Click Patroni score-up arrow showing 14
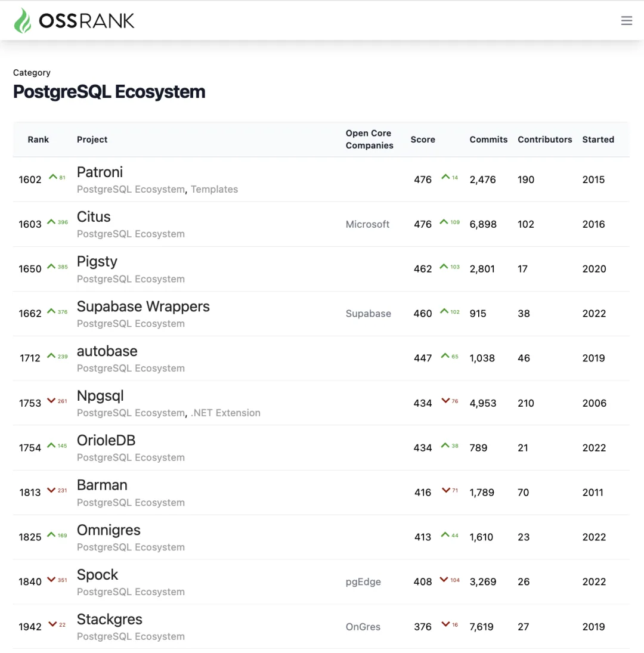 pyautogui.click(x=445, y=177)
